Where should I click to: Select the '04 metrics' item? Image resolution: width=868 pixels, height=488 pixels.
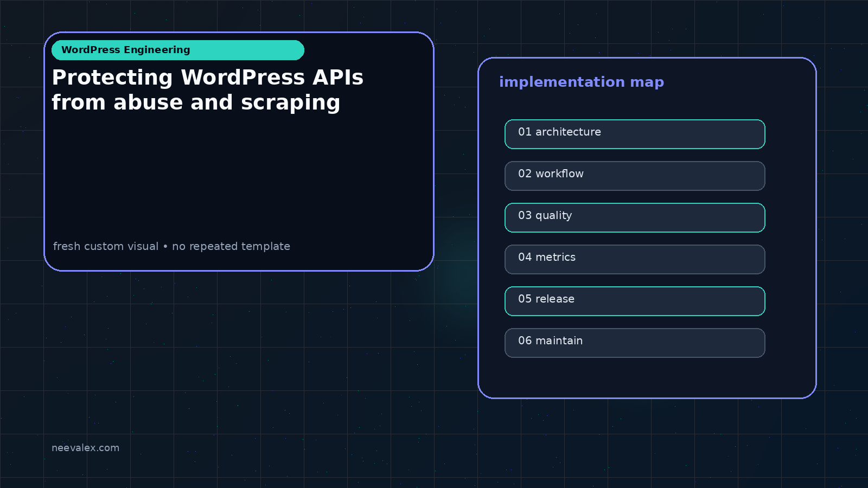pos(635,259)
